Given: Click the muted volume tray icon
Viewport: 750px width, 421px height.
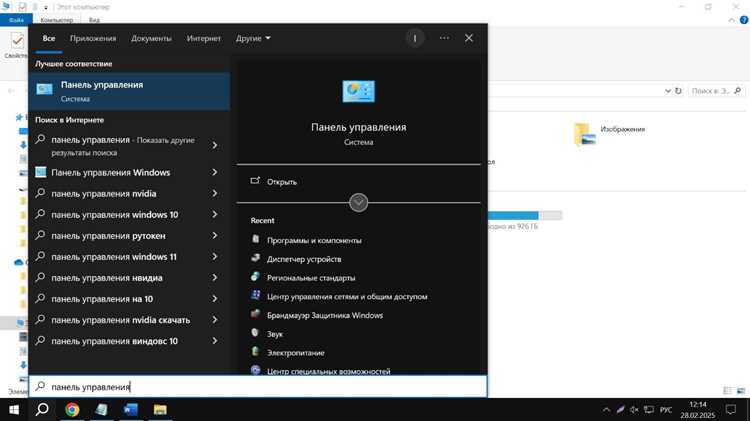Looking at the screenshot, I should (634, 410).
